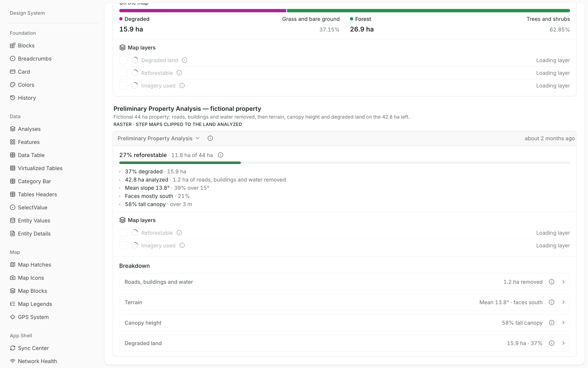Viewport: 588px width, 368px height.
Task: Go to Category Bar in sidebar
Action: tap(34, 181)
